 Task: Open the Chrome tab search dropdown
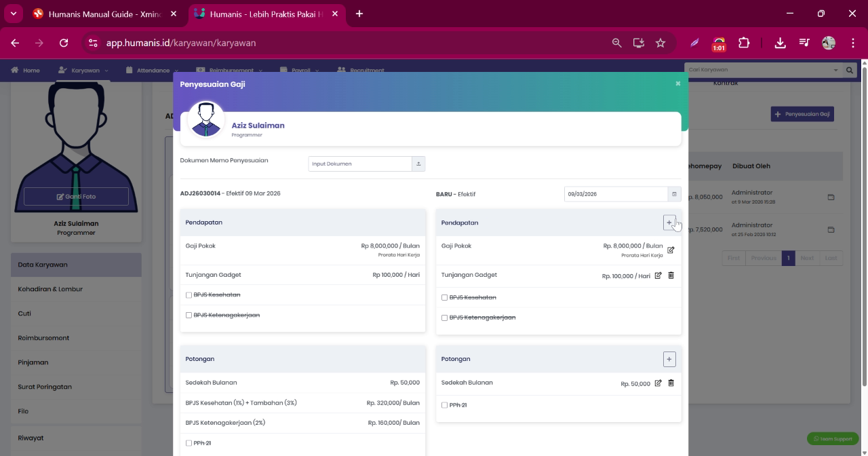click(x=13, y=14)
